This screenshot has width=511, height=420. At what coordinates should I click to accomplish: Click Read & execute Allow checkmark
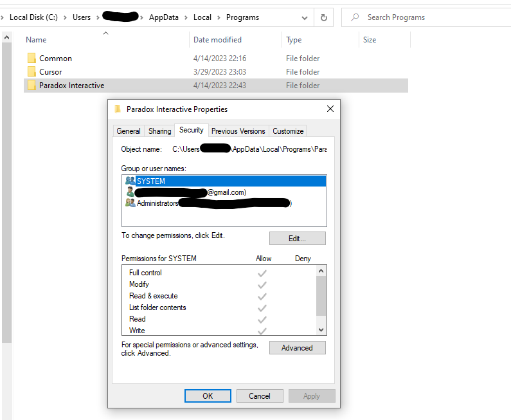click(x=262, y=297)
